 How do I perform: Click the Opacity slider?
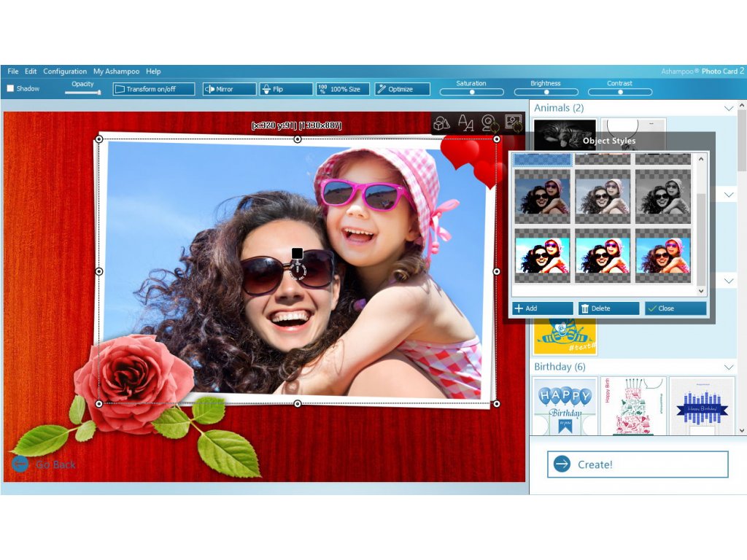pyautogui.click(x=83, y=93)
